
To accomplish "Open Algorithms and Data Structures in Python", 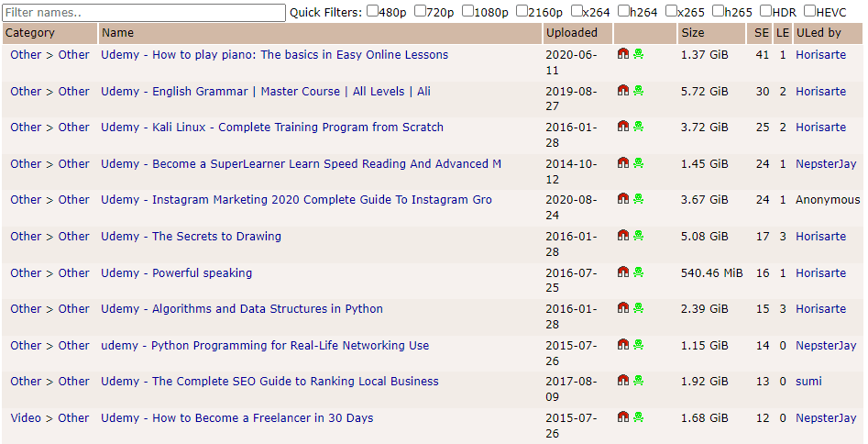I will (242, 309).
